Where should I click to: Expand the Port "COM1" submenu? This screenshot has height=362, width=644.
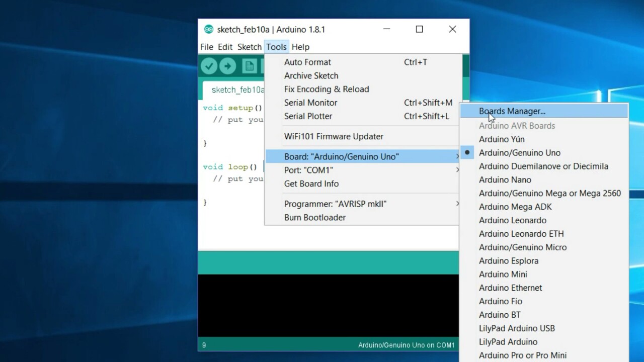coord(362,170)
